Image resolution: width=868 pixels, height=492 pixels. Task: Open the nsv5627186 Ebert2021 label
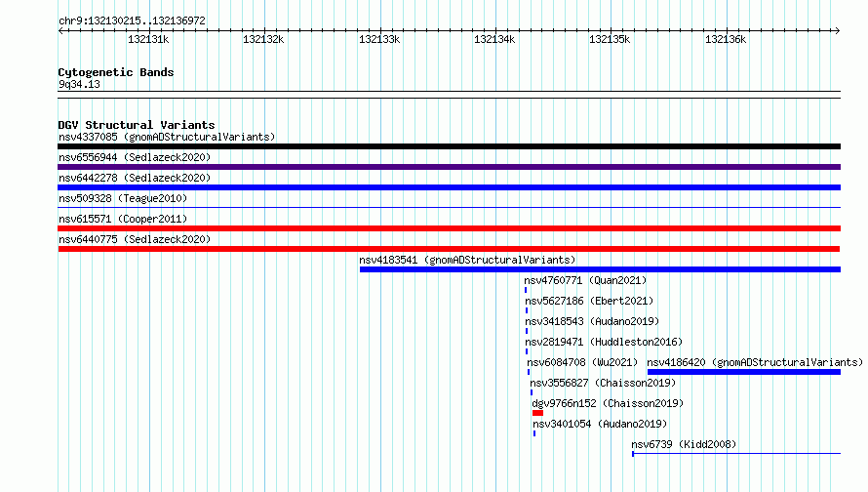[589, 301]
